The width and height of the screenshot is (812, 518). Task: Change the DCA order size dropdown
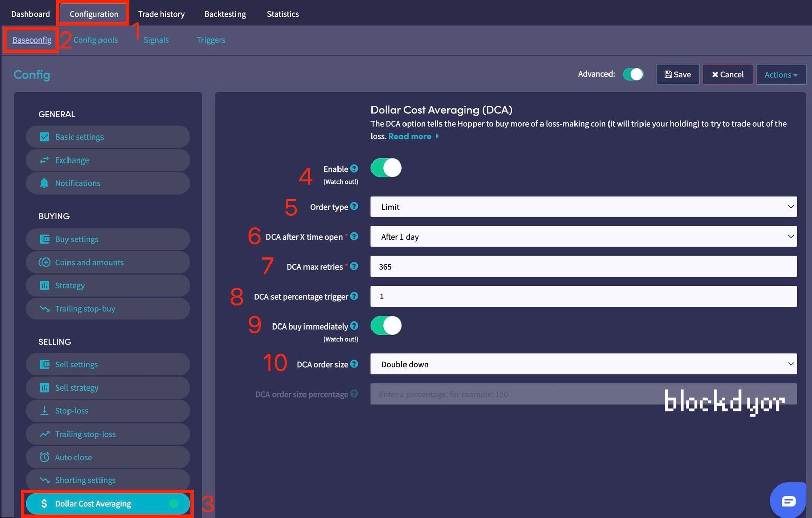click(x=584, y=364)
